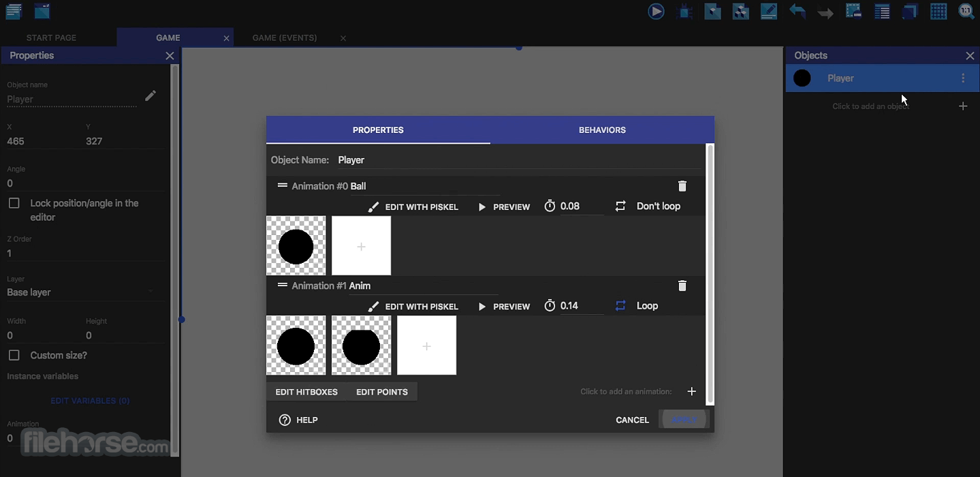Preview the Anim animation
The height and width of the screenshot is (477, 980).
click(x=504, y=306)
